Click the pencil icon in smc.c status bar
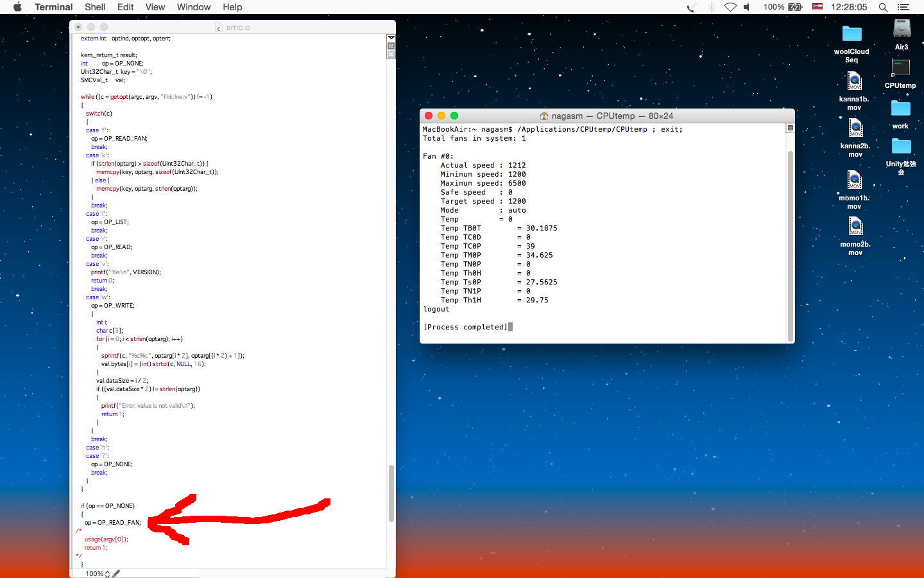The image size is (924, 578). coord(116,574)
